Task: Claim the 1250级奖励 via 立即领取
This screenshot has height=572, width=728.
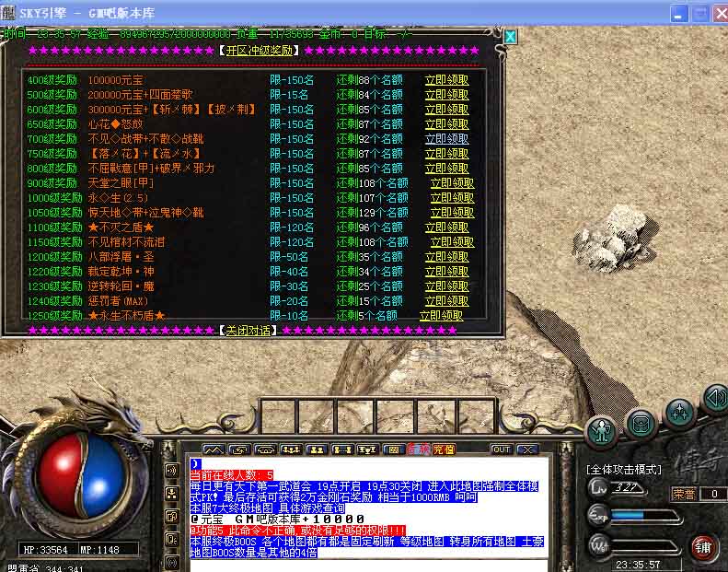Action: tap(441, 316)
